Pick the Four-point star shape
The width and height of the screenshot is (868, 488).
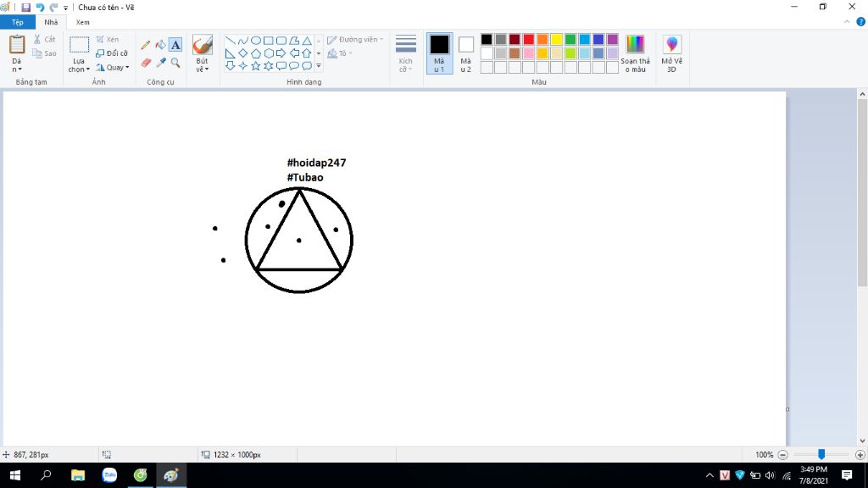click(243, 66)
